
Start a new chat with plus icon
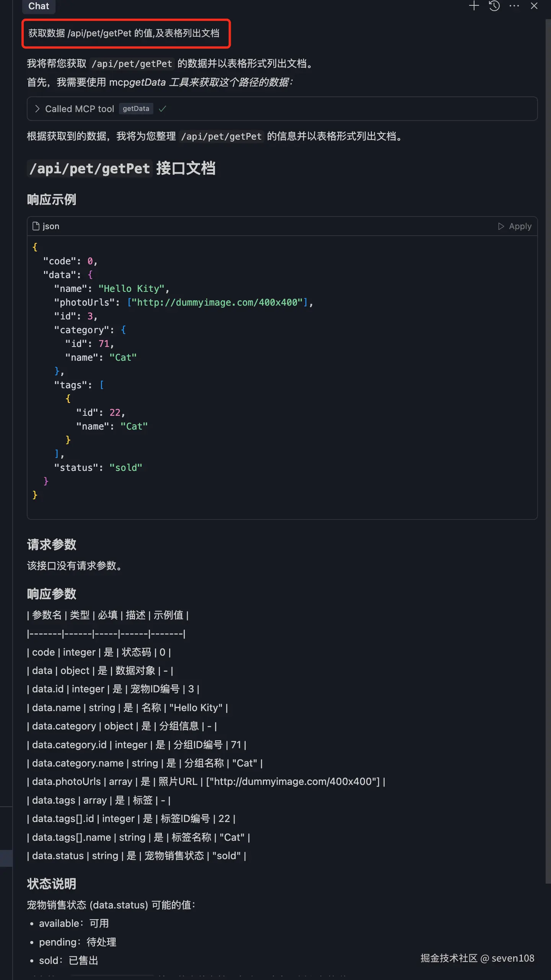point(474,6)
